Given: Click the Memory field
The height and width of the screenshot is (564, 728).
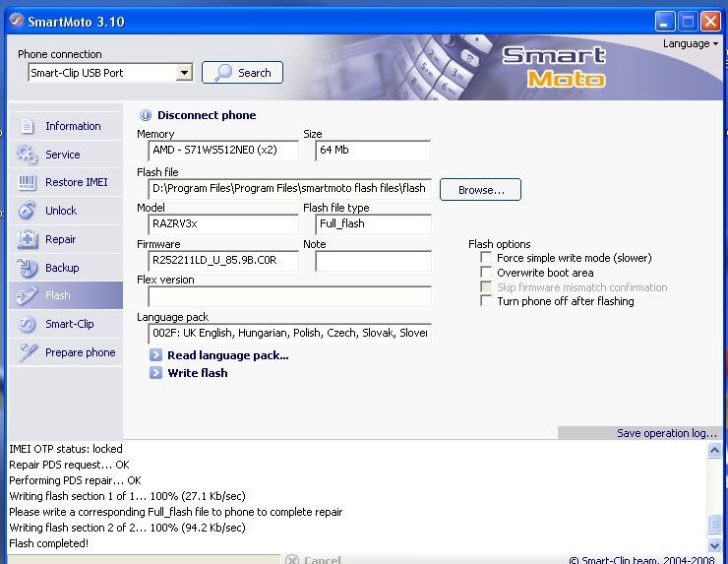Looking at the screenshot, I should coord(223,150).
